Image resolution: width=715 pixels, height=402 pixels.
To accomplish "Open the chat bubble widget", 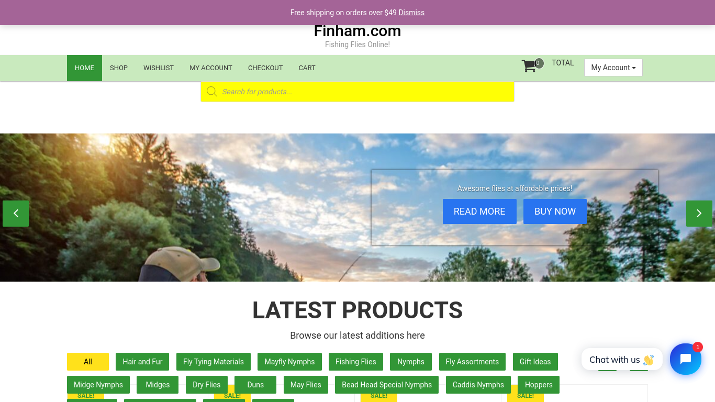I will tap(685, 359).
